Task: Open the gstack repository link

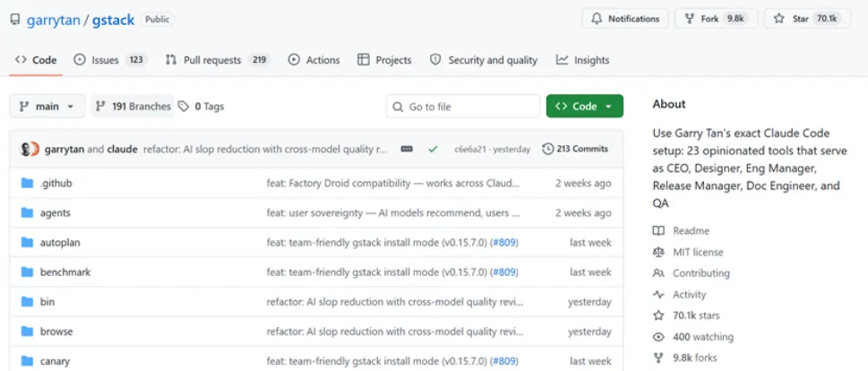Action: (x=113, y=20)
